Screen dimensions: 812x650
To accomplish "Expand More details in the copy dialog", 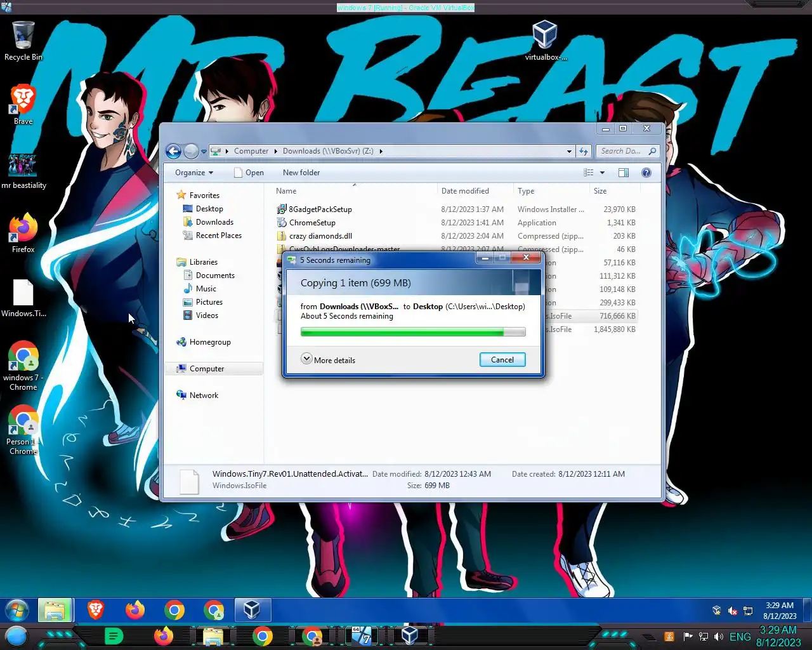I will click(328, 359).
